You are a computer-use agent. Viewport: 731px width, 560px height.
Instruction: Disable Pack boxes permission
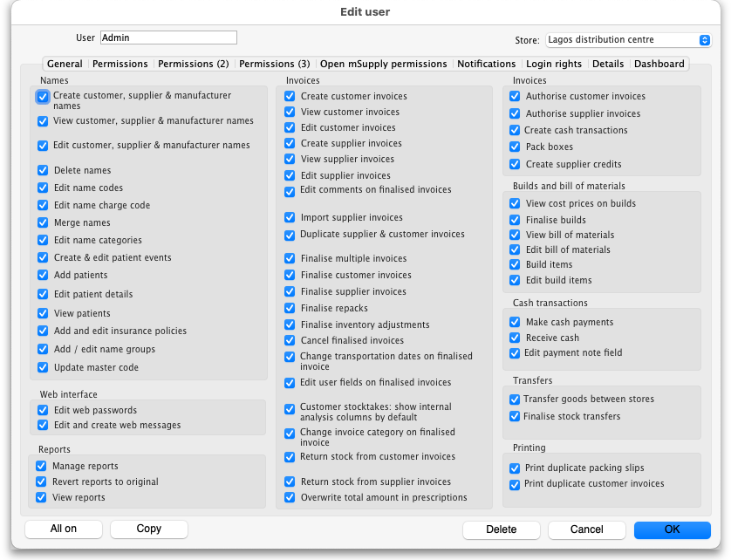pos(515,147)
